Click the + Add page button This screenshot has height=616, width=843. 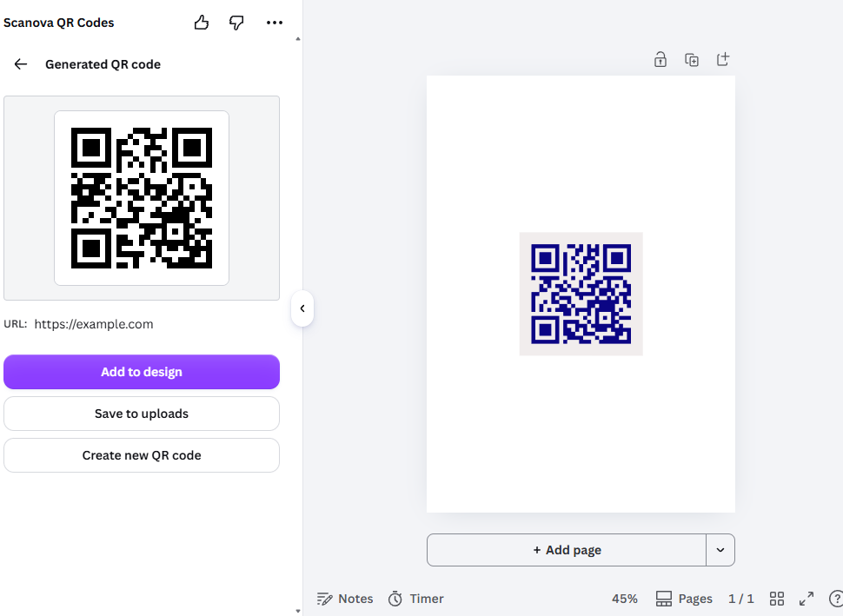pos(567,550)
